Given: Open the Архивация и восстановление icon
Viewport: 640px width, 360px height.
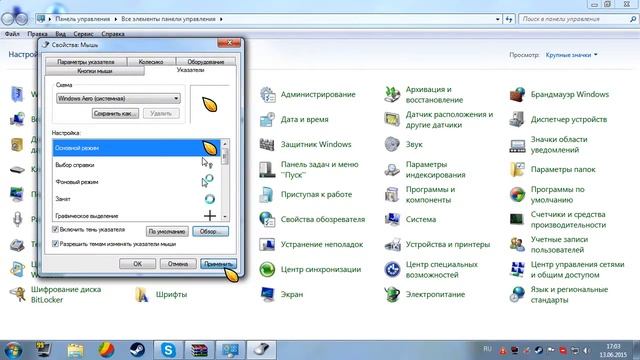Looking at the screenshot, I should pos(393,94).
